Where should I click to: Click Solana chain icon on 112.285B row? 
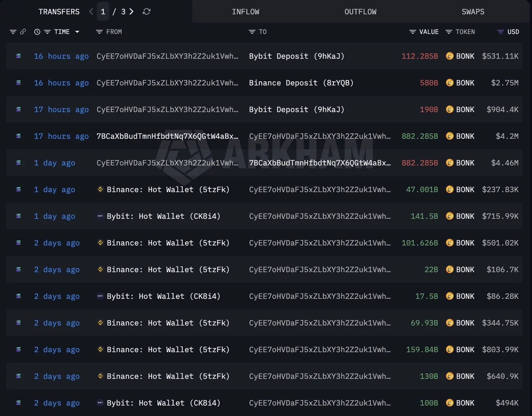click(x=18, y=56)
